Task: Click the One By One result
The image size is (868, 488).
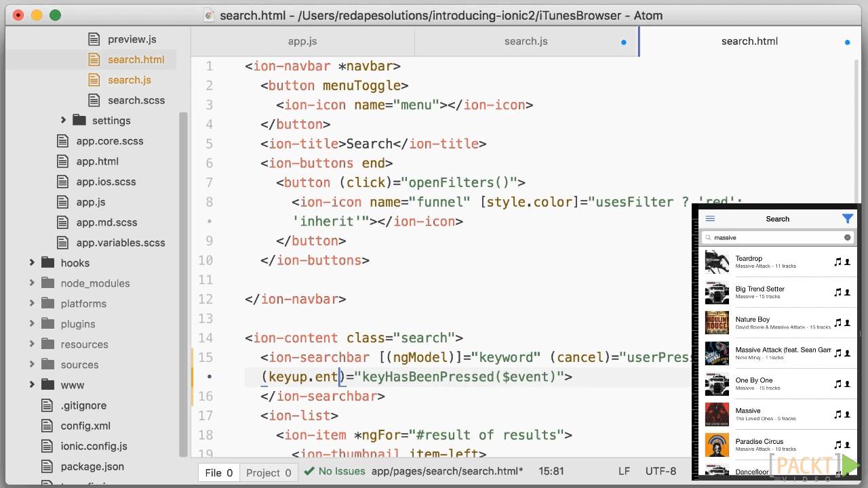Action: pos(778,384)
